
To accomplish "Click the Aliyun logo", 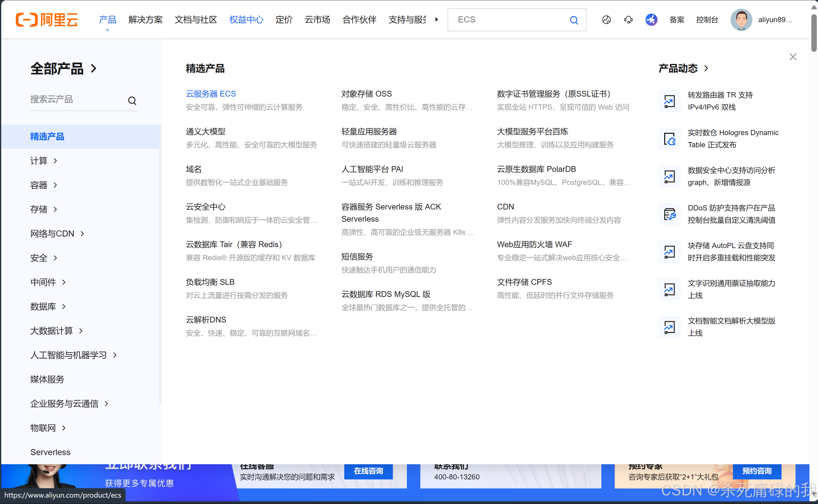I will coord(47,20).
